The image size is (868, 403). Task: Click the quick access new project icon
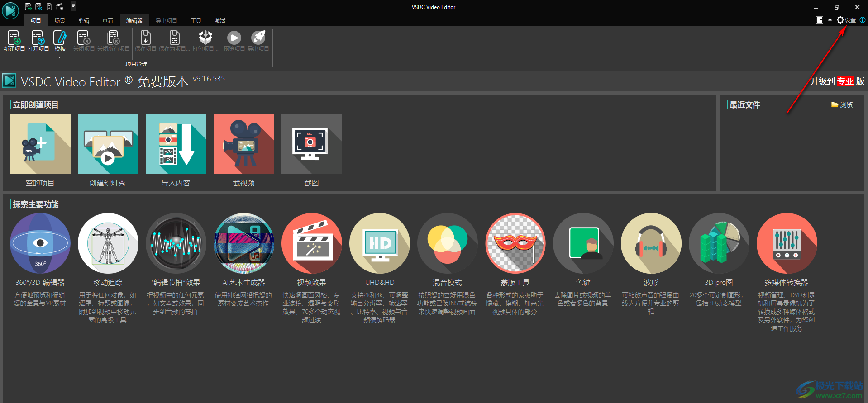[x=28, y=7]
